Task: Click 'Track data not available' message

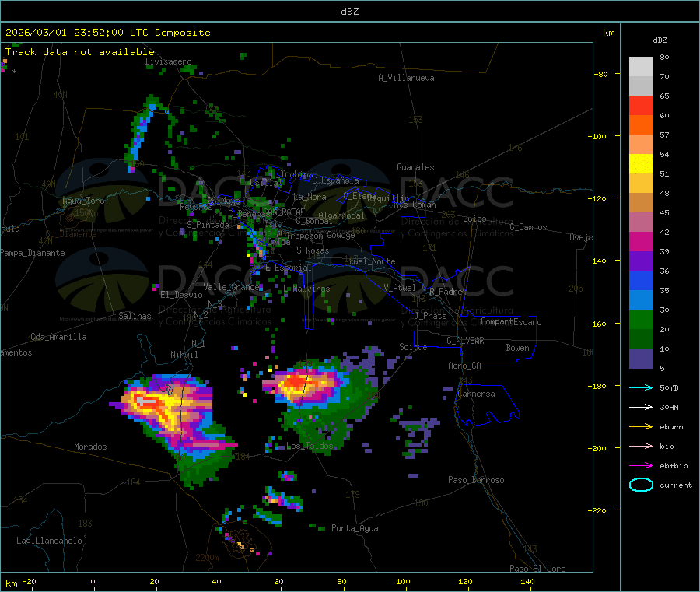Action: [80, 52]
